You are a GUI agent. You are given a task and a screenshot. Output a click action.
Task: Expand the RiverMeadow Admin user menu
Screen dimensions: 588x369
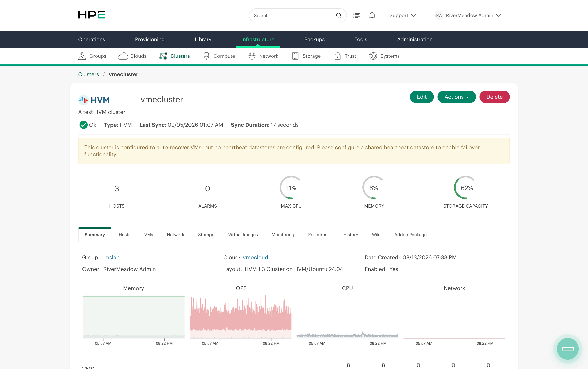473,15
